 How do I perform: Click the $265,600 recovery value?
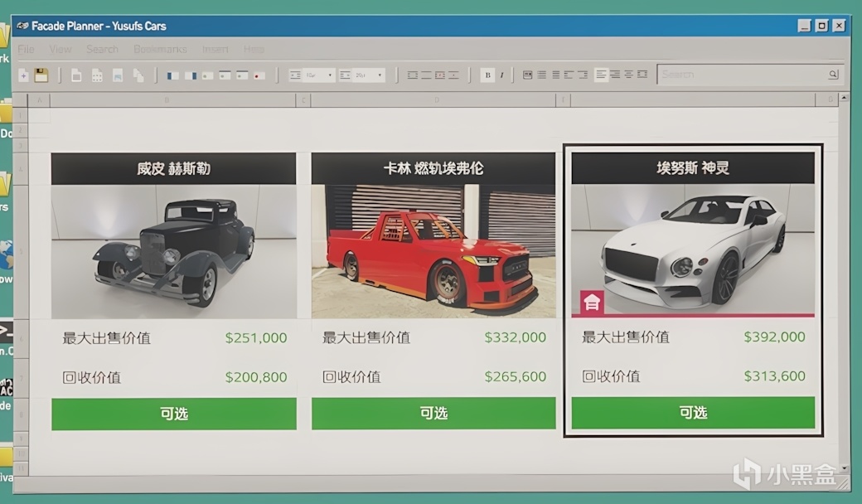click(515, 376)
